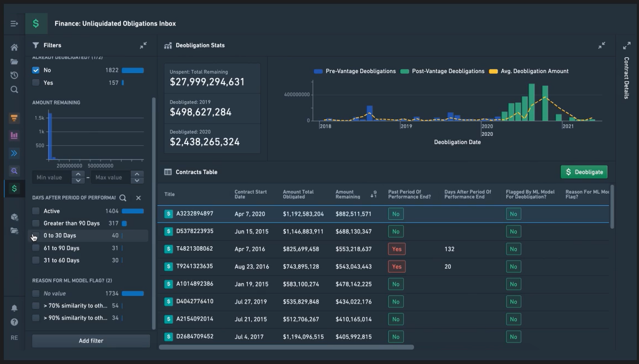Collapse the Deobligation Stats panel

[x=602, y=45]
